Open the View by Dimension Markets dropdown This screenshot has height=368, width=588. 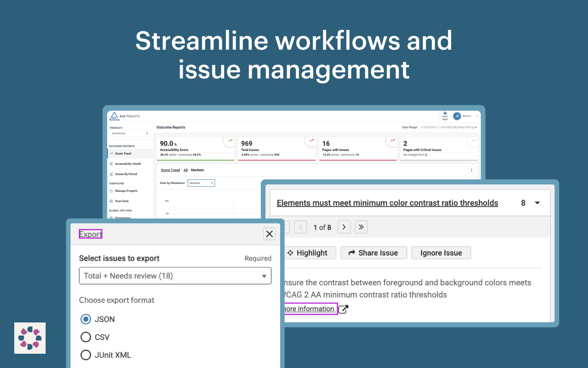tap(201, 183)
